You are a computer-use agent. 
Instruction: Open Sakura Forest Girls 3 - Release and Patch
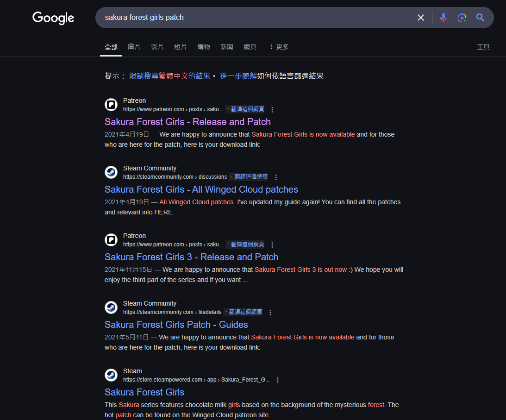[x=191, y=257]
